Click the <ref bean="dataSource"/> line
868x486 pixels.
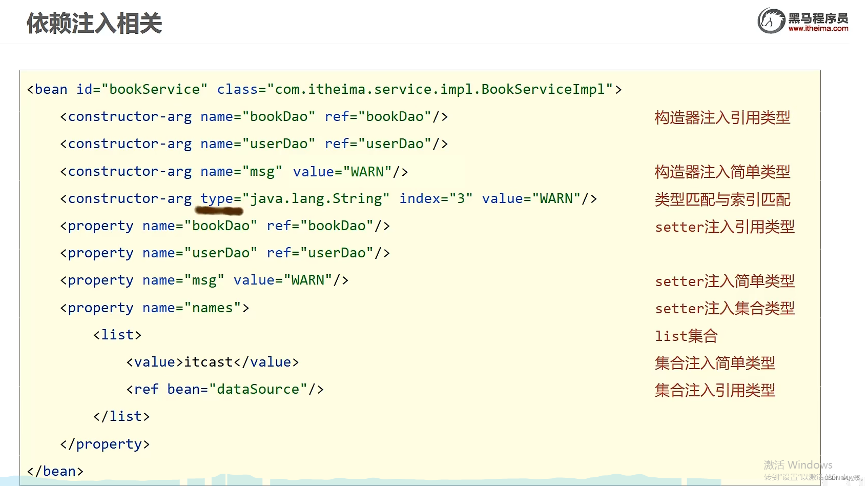225,390
